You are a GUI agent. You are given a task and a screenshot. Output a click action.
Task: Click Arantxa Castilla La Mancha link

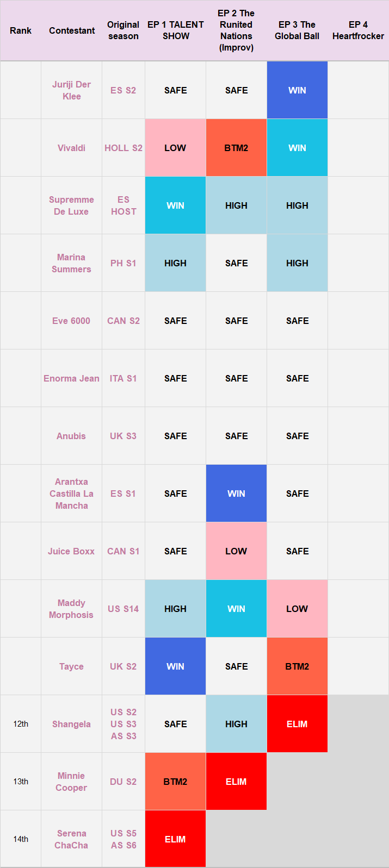tap(71, 494)
